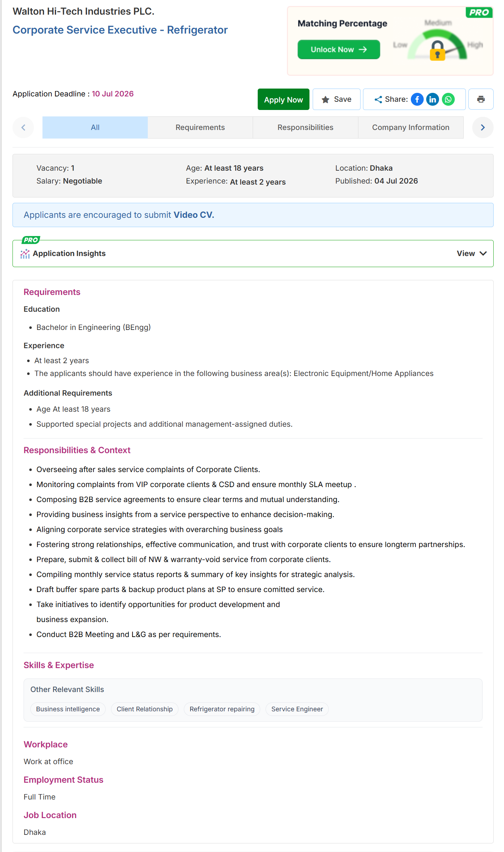Click the star Save icon
504x852 pixels.
[x=325, y=100]
